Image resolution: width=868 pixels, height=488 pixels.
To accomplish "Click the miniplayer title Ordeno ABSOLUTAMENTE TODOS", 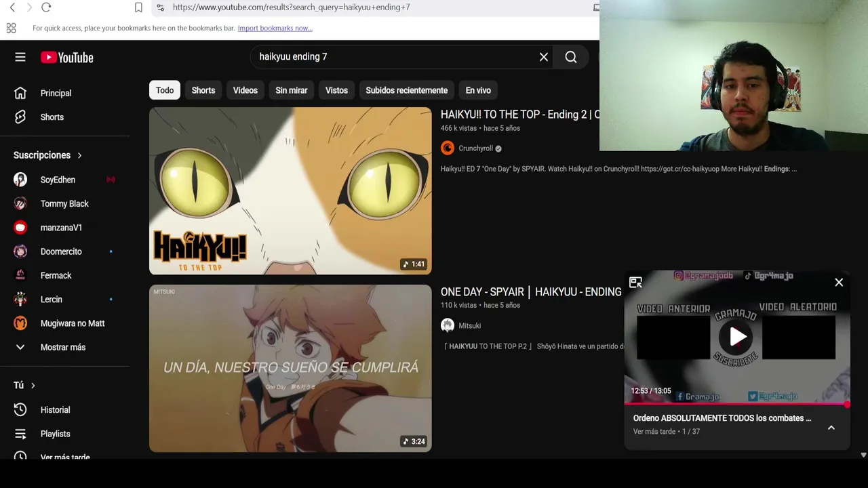I will click(x=722, y=418).
